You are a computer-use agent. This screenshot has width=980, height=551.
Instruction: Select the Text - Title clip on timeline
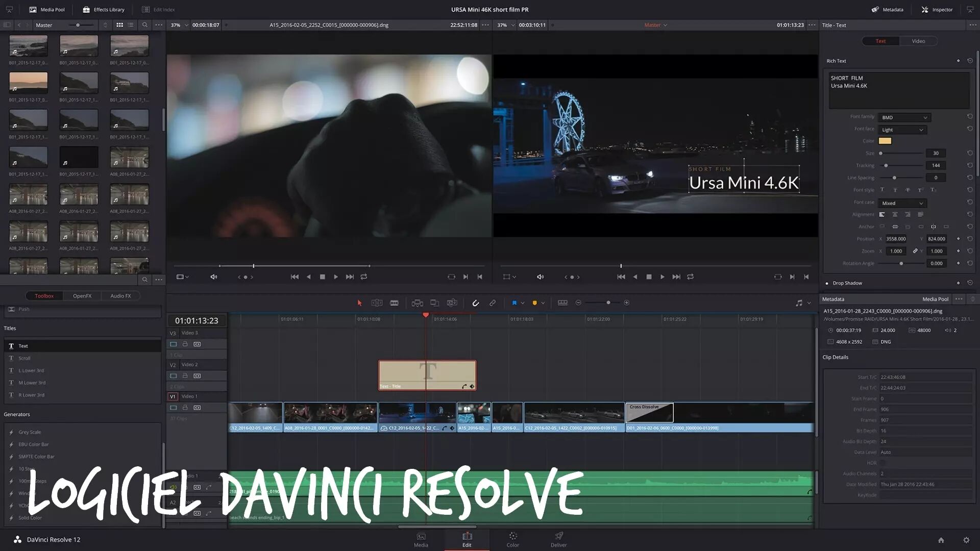[427, 375]
